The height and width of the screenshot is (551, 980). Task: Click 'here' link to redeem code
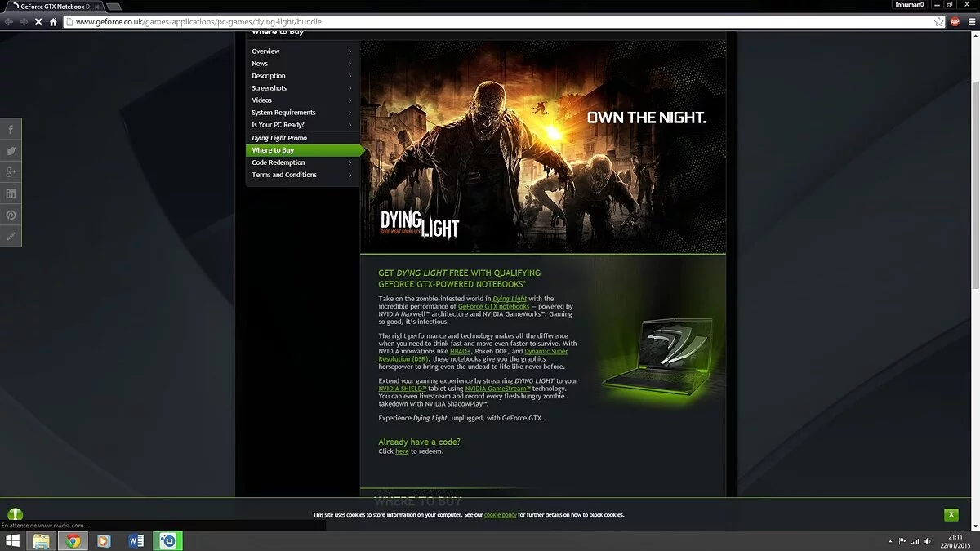tap(402, 451)
